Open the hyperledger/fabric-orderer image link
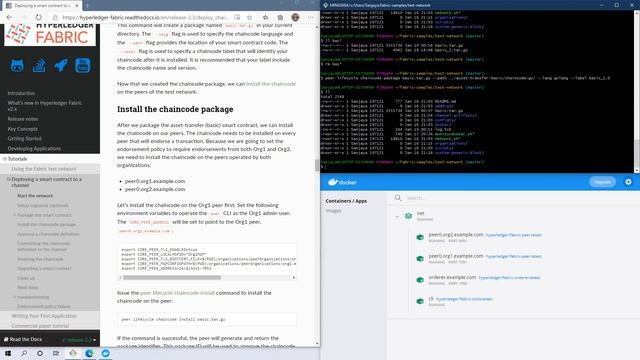This screenshot has width=640, height=360. coord(509,278)
